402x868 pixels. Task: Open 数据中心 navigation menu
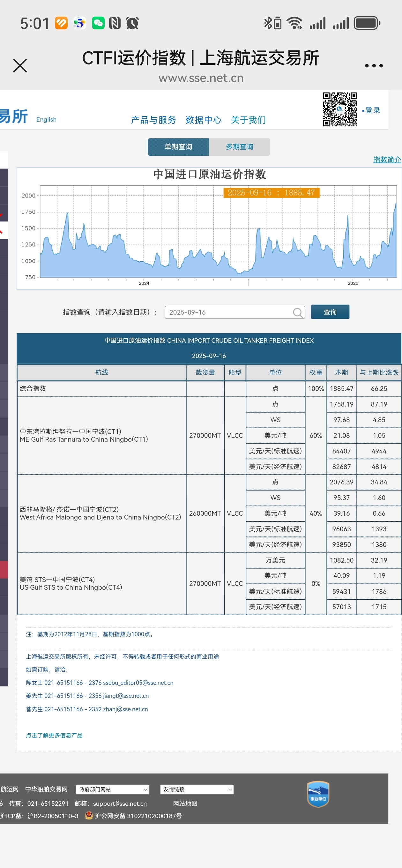pyautogui.click(x=204, y=120)
